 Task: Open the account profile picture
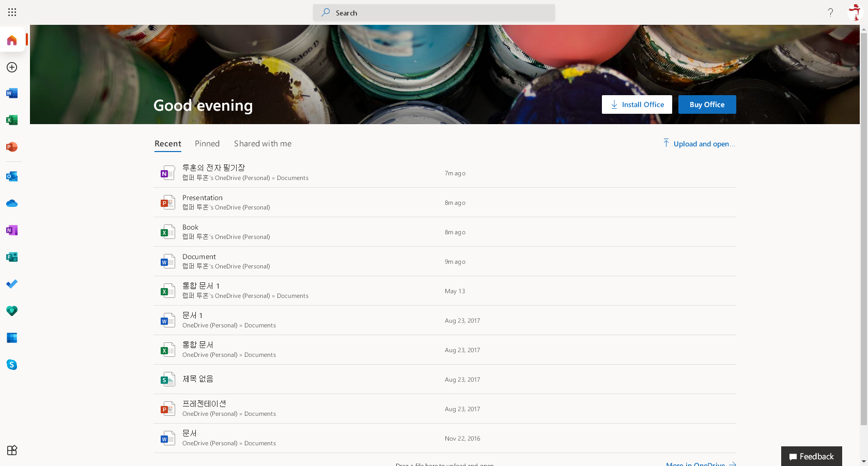(x=855, y=12)
